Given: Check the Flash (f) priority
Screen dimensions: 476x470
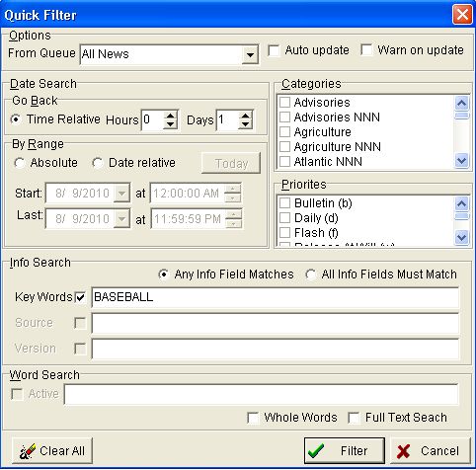Looking at the screenshot, I should click(x=284, y=233).
